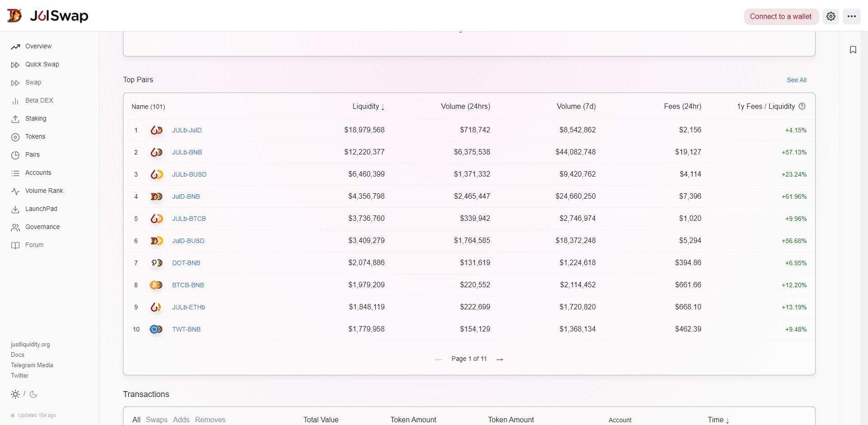
Task: Click the $462.39 fees value
Action: 688,329
